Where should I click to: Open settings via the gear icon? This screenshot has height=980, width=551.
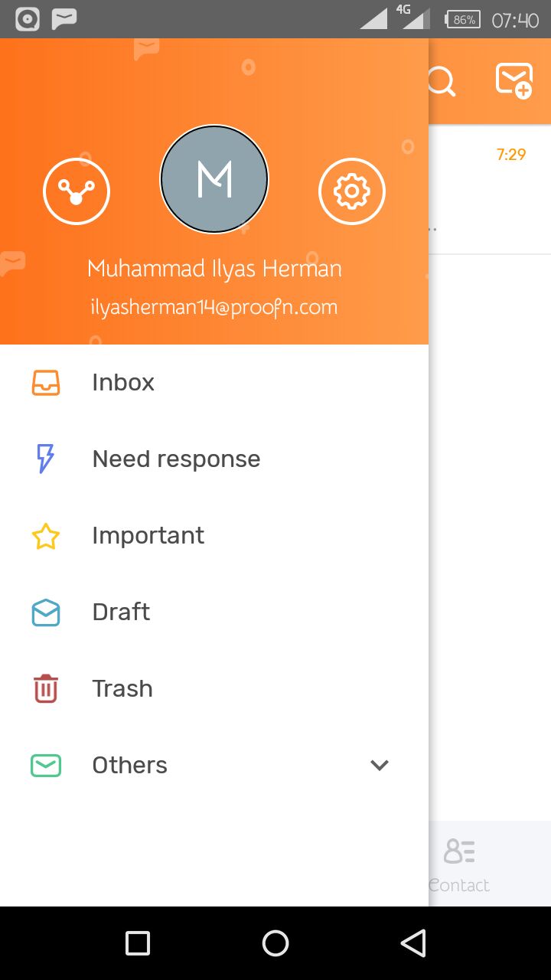352,191
